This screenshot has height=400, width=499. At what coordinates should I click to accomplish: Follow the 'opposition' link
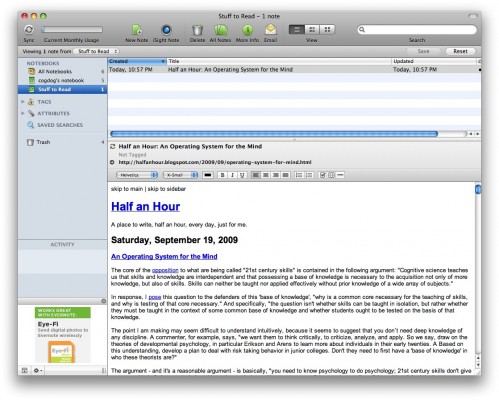coord(165,270)
